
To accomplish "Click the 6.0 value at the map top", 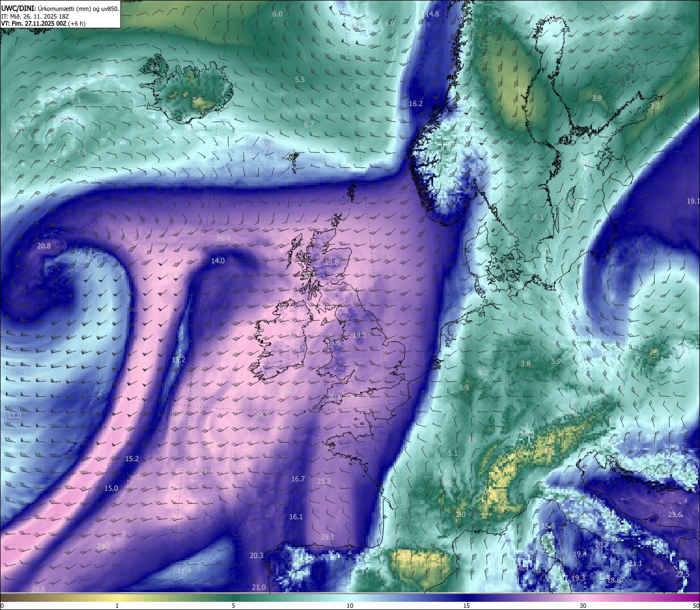I will click(277, 14).
